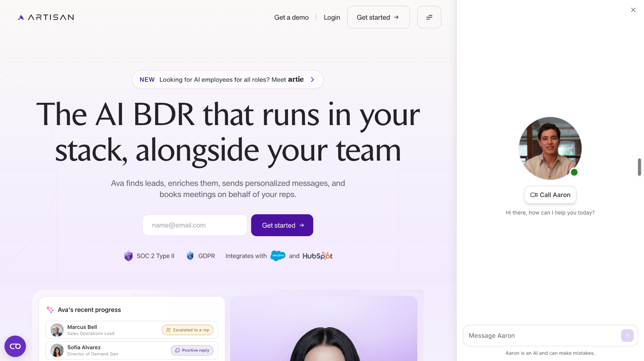Click the HubSpot logo
Image resolution: width=644 pixels, height=361 pixels.
(x=318, y=256)
